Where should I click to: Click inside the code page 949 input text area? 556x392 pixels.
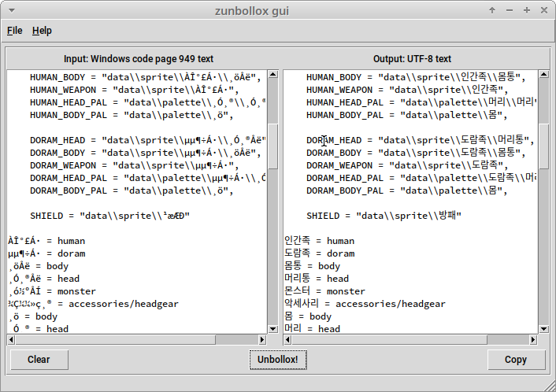[x=137, y=202]
